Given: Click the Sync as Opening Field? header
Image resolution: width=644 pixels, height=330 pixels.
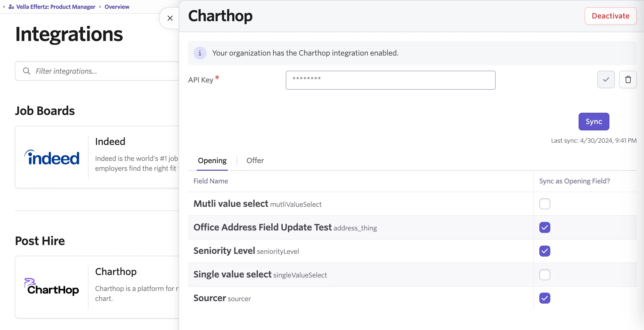Looking at the screenshot, I should click(574, 181).
